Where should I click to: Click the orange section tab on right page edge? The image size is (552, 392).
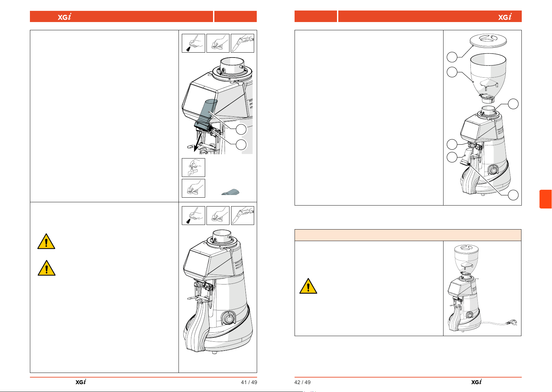tap(546, 199)
